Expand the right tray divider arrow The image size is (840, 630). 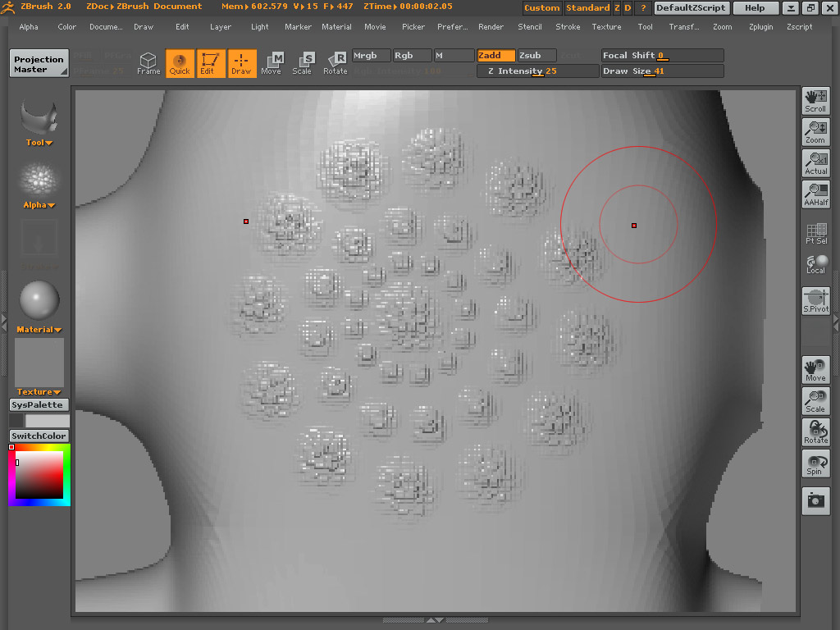[836, 322]
